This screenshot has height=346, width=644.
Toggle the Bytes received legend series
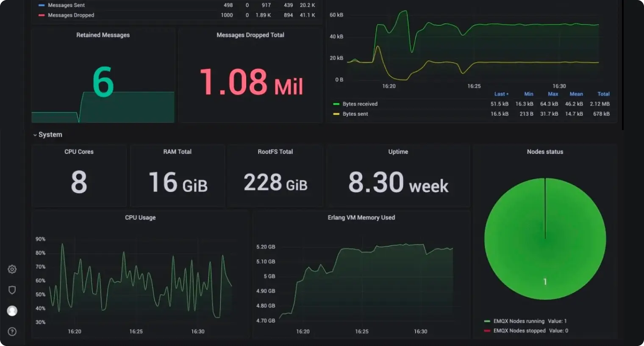coord(360,104)
